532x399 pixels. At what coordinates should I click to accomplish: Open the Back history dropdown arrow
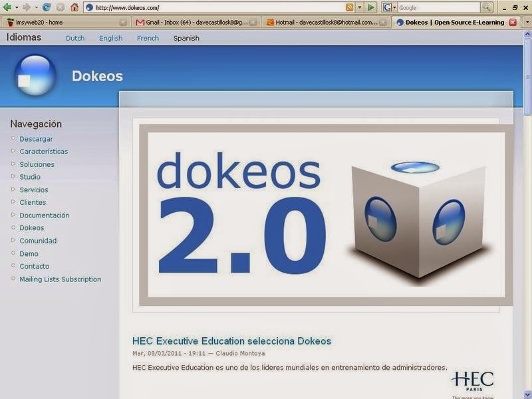(17, 7)
